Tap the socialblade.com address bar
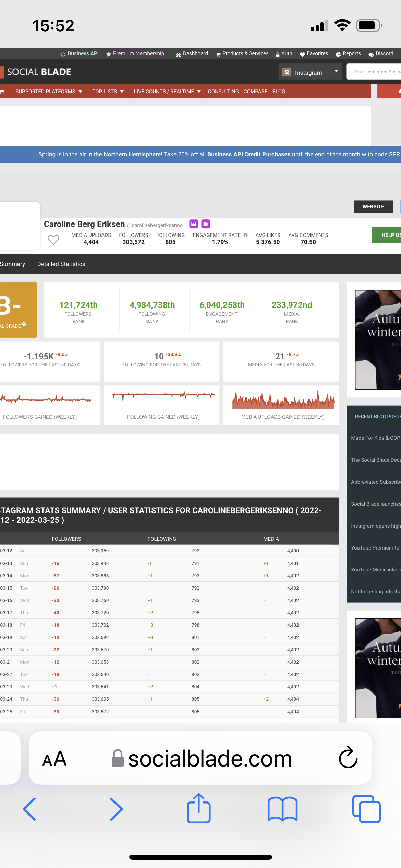Image resolution: width=401 pixels, height=868 pixels. 200,758
